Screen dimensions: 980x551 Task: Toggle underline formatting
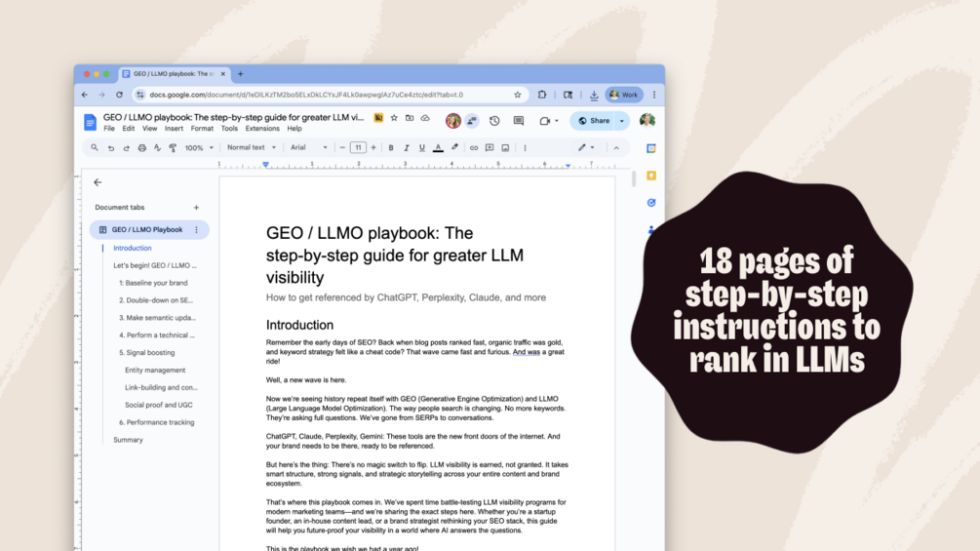click(422, 148)
